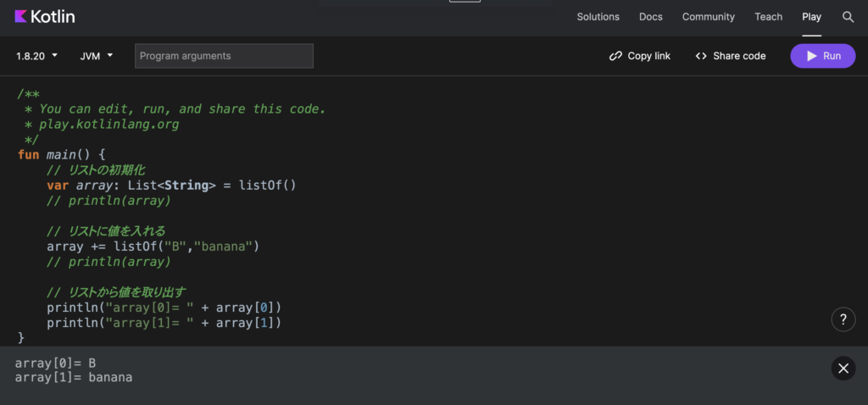This screenshot has height=405, width=868.
Task: Open the Solutions menu
Action: [x=598, y=17]
